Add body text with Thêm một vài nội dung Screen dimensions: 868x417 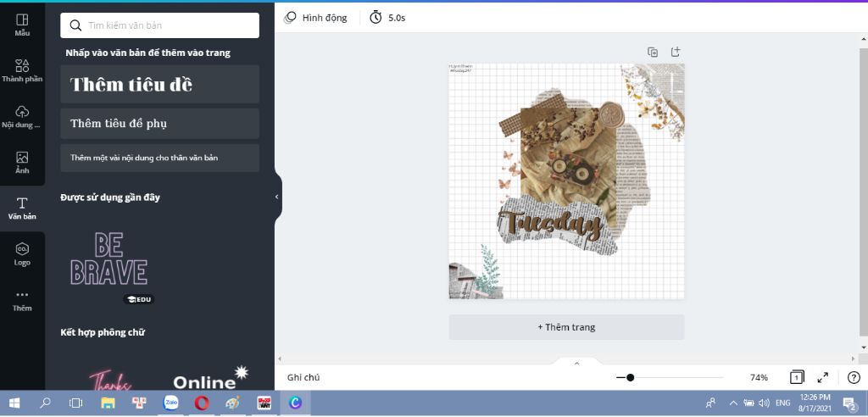pyautogui.click(x=159, y=158)
